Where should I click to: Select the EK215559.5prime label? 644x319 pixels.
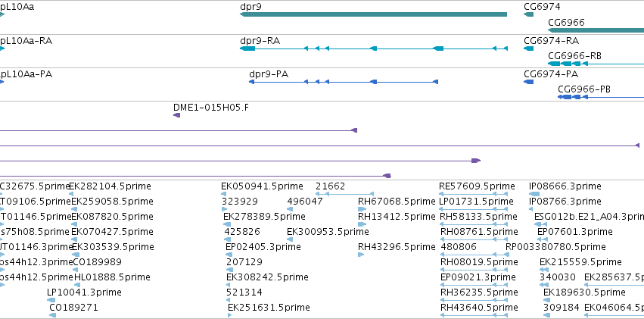580,262
